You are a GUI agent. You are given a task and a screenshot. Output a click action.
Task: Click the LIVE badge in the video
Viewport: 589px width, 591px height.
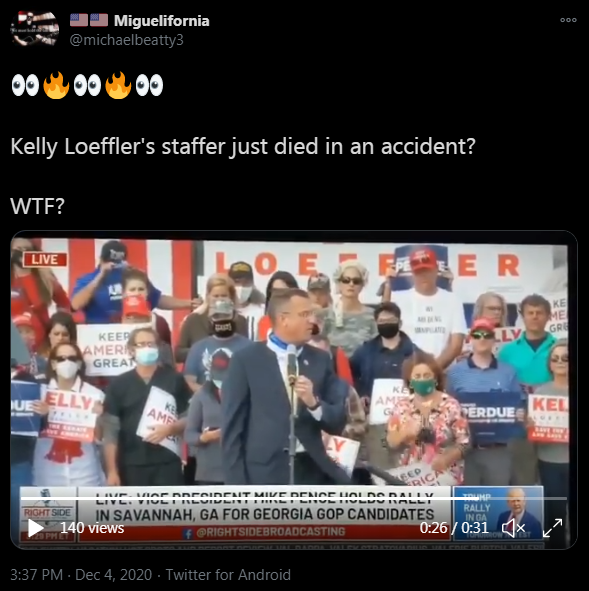tap(44, 259)
